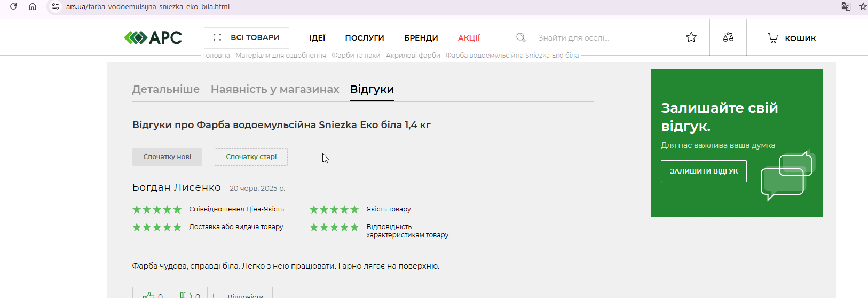Sort reviews by Спочатку старі
This screenshot has height=298, width=868.
pos(251,157)
